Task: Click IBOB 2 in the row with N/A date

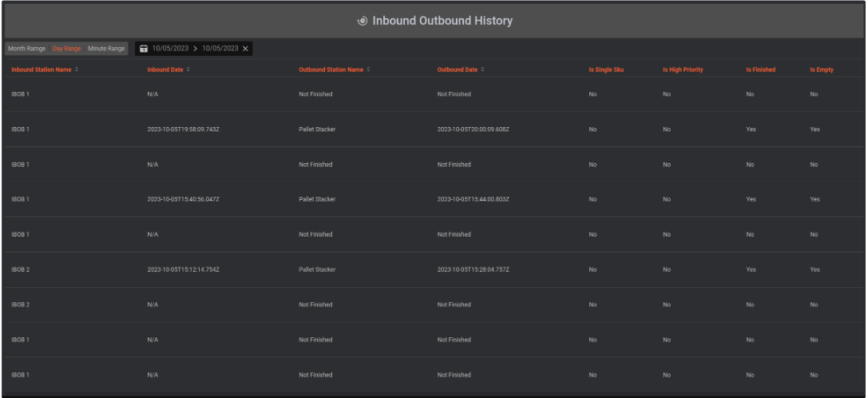Action: tap(21, 304)
